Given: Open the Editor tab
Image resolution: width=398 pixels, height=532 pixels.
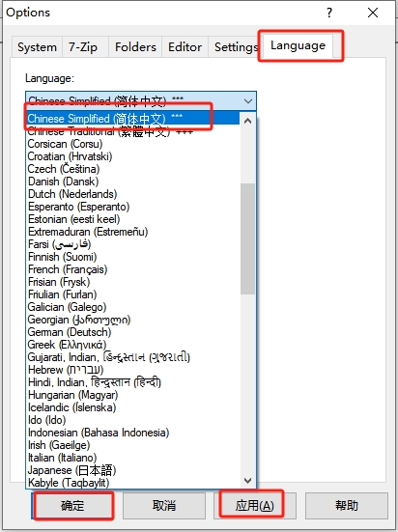Looking at the screenshot, I should [185, 46].
